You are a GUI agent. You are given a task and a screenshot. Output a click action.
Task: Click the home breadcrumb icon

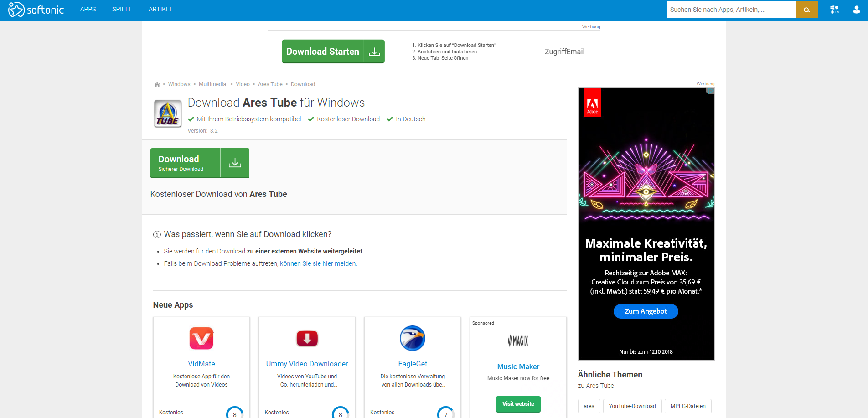157,84
